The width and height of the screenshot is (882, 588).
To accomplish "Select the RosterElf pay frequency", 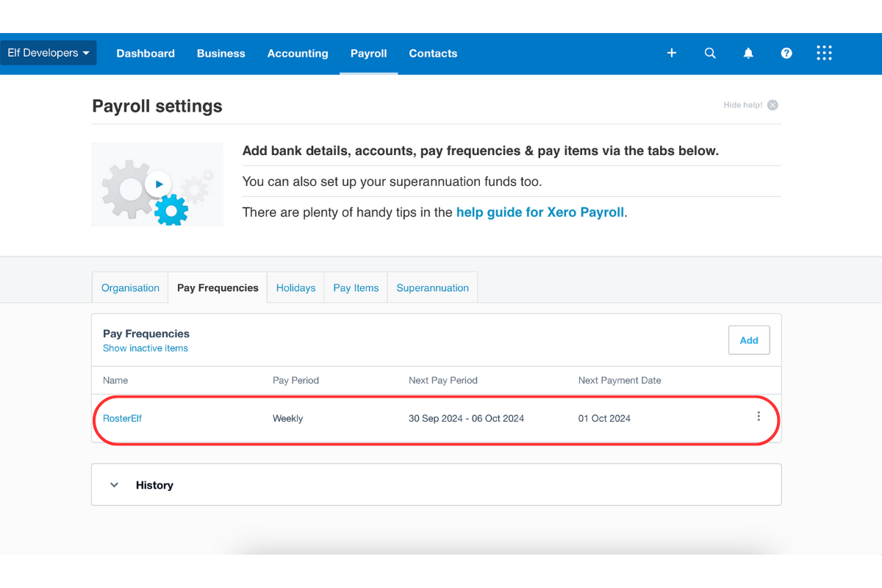I will 122,417.
